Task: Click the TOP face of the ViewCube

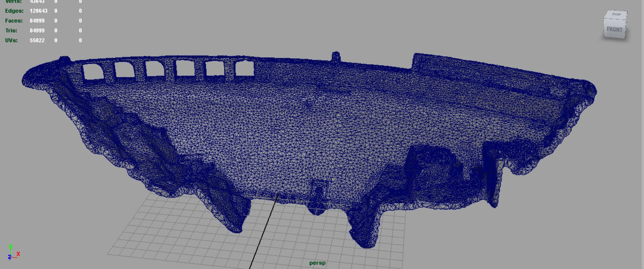Action: [616, 15]
